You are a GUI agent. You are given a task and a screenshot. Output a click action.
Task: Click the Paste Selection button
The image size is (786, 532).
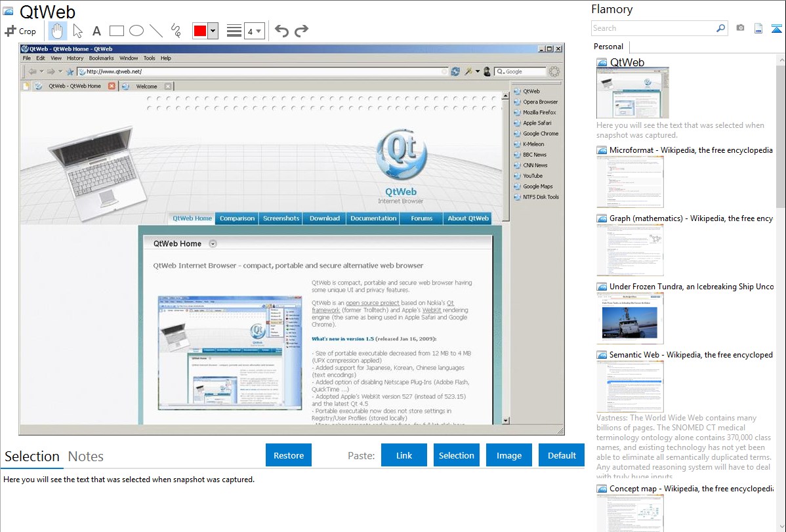pyautogui.click(x=456, y=455)
